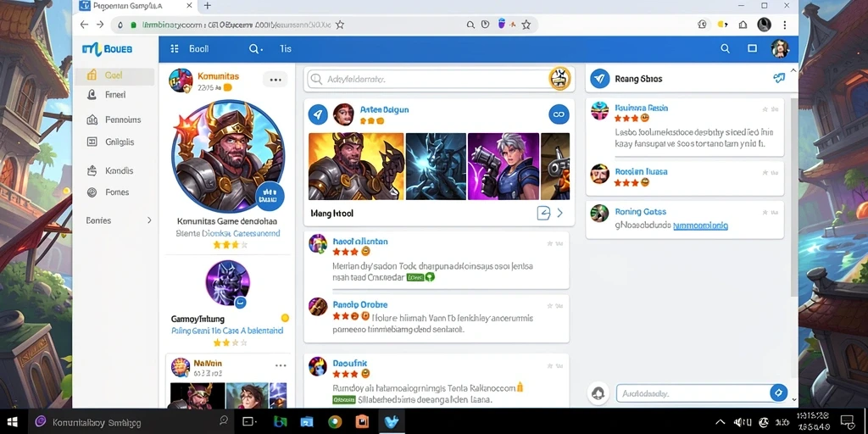Screen dimensions: 868x434
Task: Click the window icon in blue header right
Action: coord(752,48)
